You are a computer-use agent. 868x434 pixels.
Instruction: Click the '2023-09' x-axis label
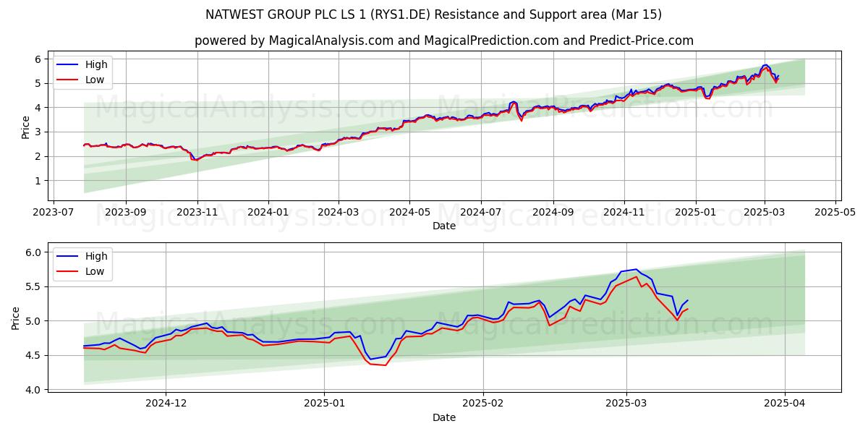[126, 213]
